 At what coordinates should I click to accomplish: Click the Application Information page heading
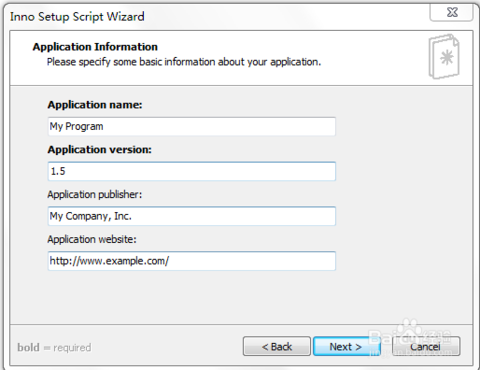(x=95, y=47)
